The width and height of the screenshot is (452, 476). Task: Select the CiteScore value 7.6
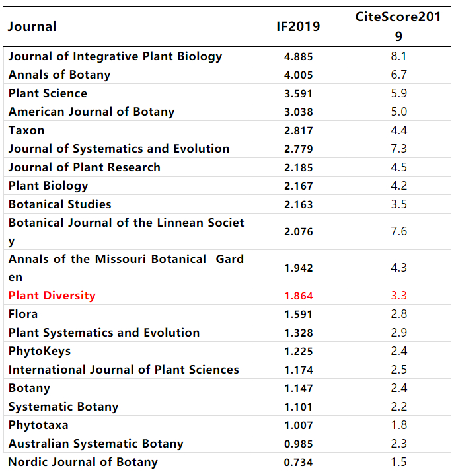point(398,231)
